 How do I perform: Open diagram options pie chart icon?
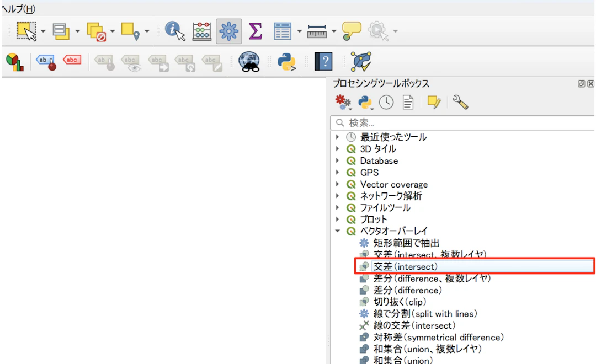click(15, 62)
